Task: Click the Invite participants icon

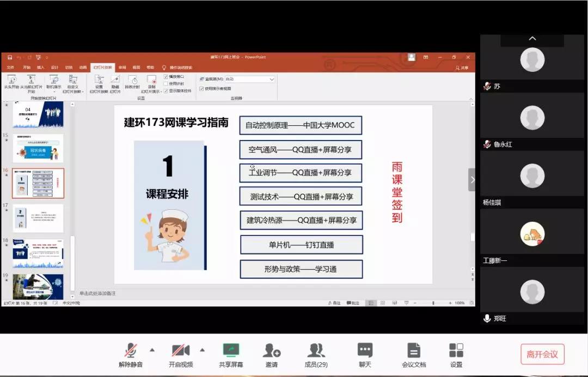Action: click(x=272, y=351)
